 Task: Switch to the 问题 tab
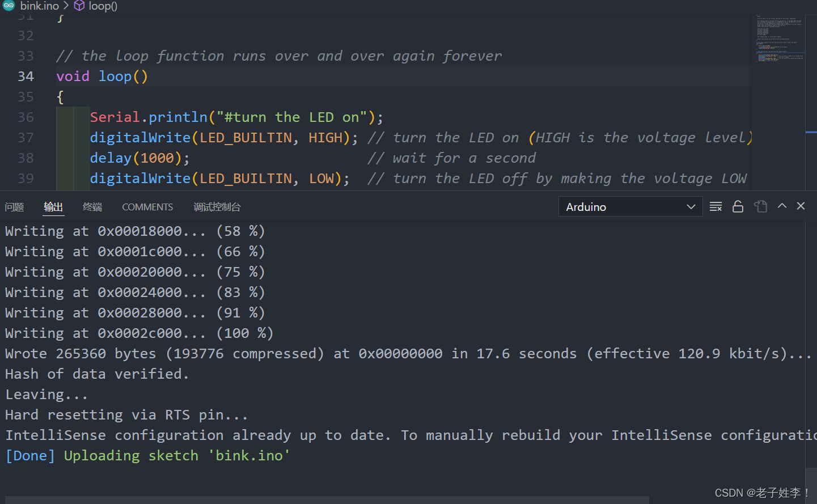(14, 207)
